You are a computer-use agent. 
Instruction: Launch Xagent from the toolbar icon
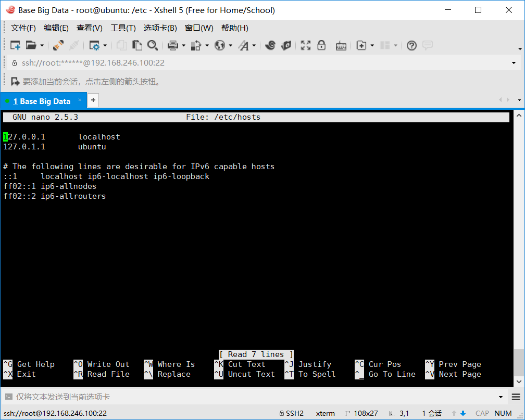tap(286, 45)
